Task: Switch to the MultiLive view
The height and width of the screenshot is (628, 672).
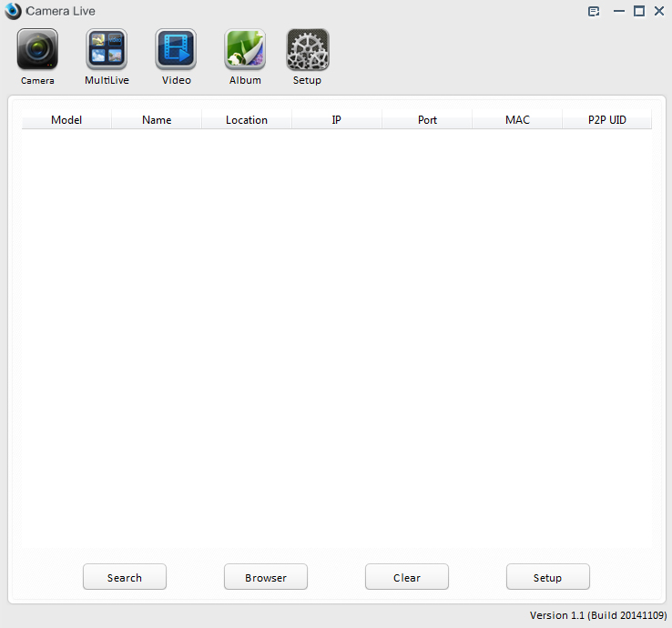Action: [107, 50]
